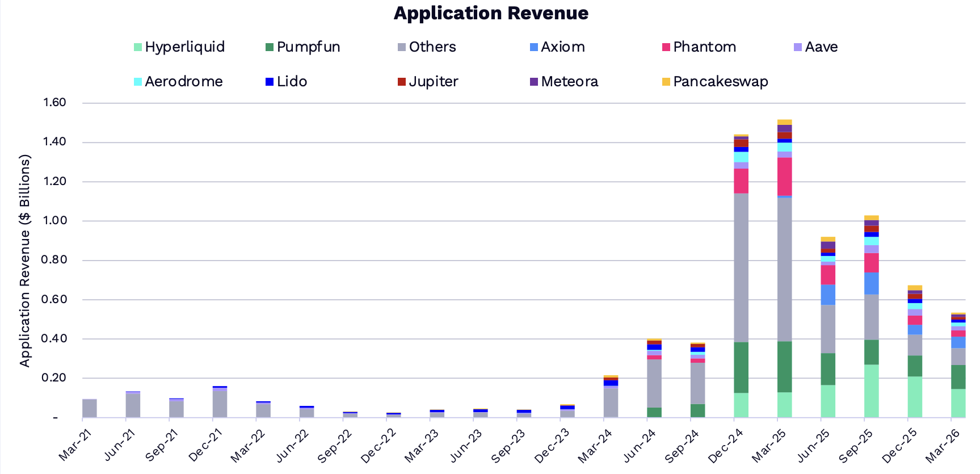Click the Axiom legend color swatch

coord(534,47)
